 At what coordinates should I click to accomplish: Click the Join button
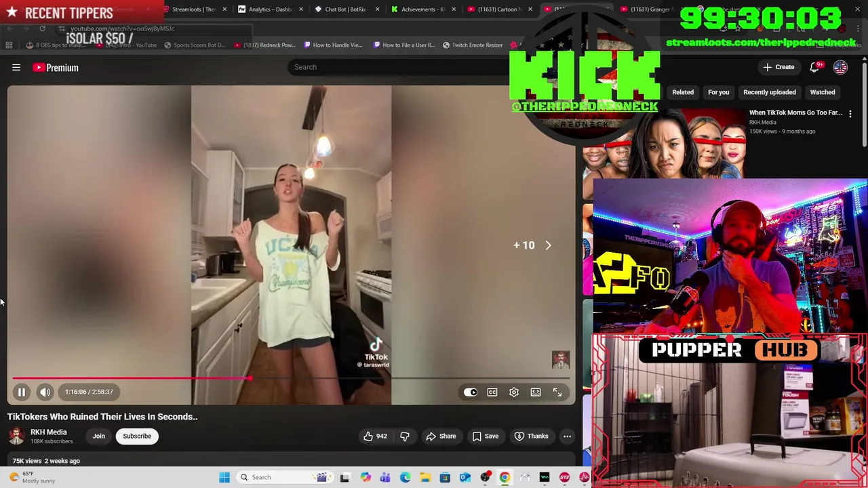[98, 436]
